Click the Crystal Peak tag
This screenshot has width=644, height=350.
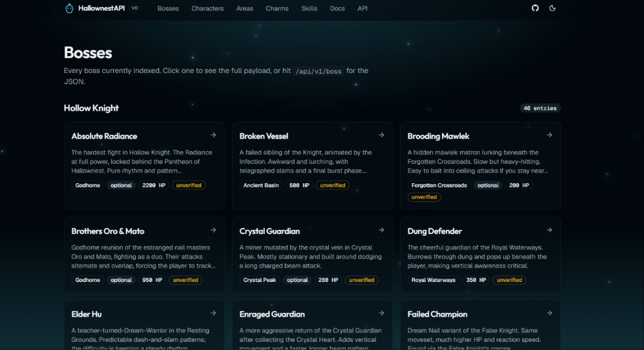click(x=260, y=280)
